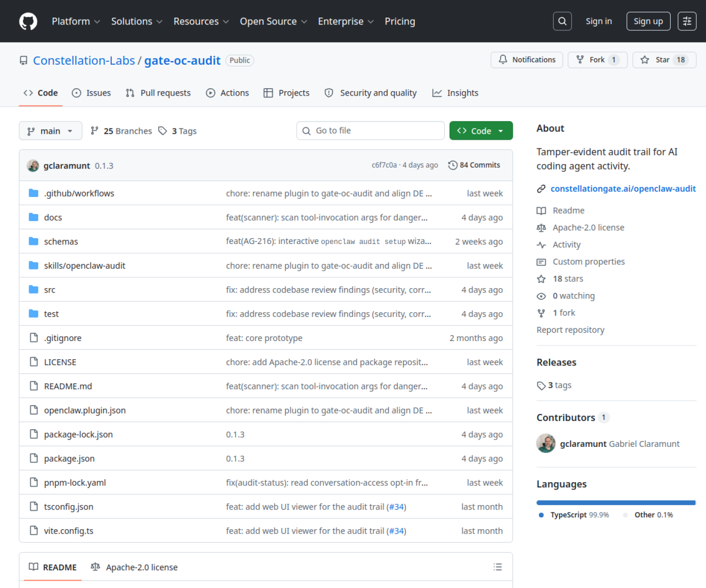Click the GitHub logo icon
This screenshot has height=588, width=706.
[28, 22]
